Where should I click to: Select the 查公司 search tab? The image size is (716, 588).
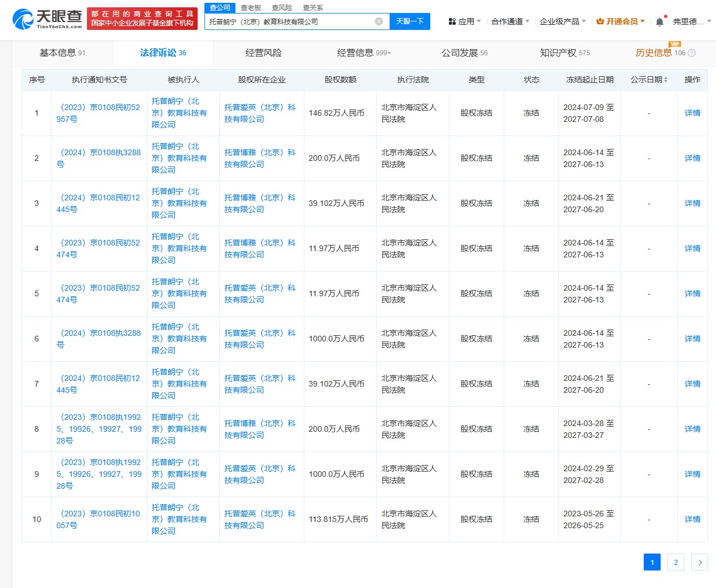coord(220,8)
